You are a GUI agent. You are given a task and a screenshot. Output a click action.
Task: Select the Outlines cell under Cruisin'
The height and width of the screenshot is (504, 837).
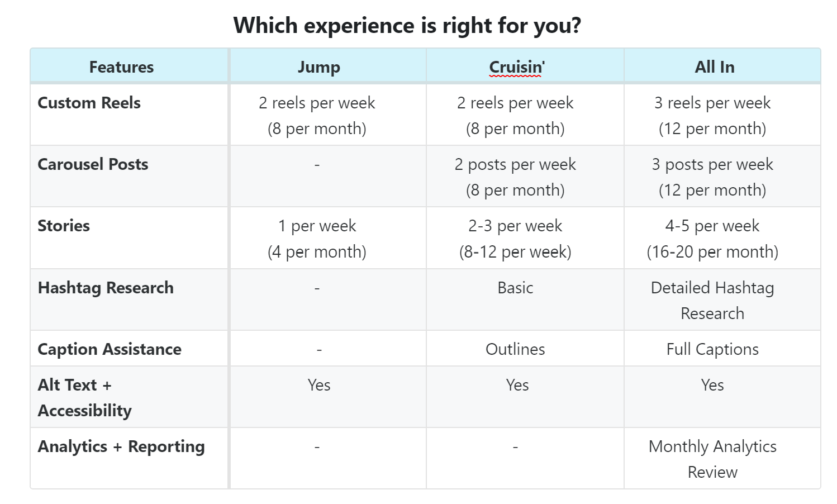515,349
